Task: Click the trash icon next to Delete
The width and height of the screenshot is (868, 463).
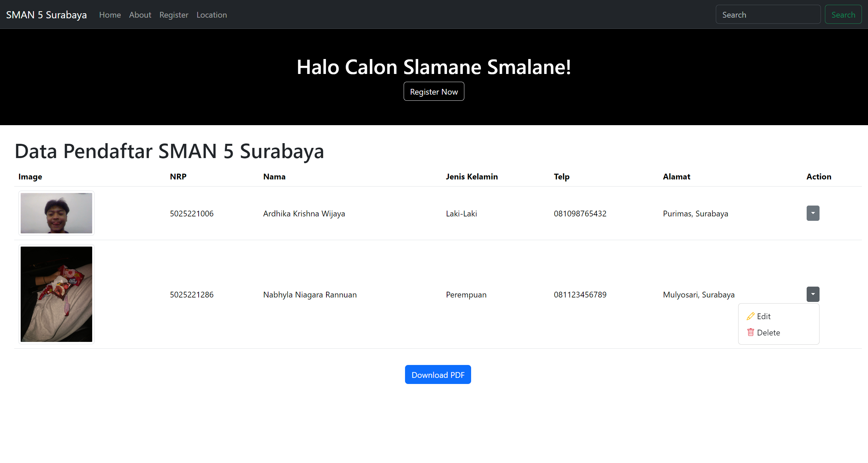Action: 750,332
